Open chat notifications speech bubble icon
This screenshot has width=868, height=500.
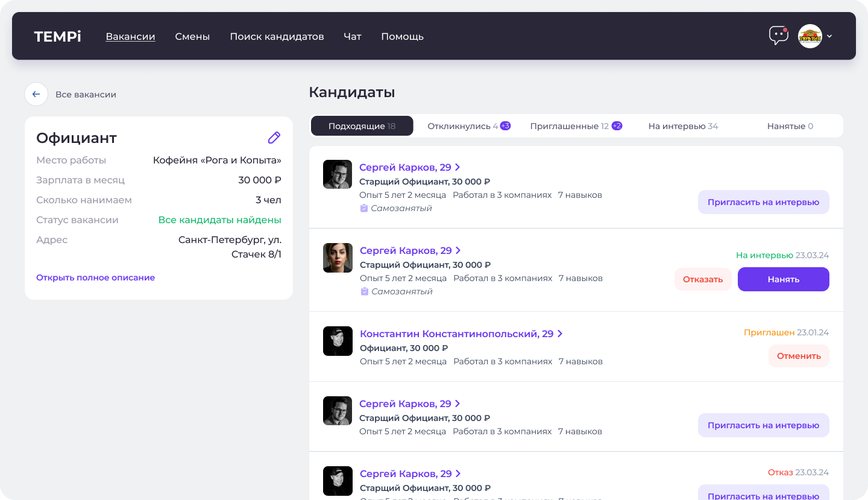[778, 36]
